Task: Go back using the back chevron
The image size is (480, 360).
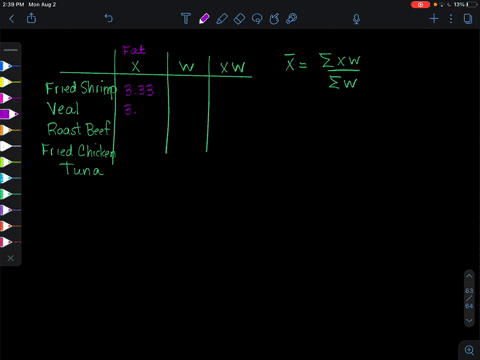Action: 12,19
